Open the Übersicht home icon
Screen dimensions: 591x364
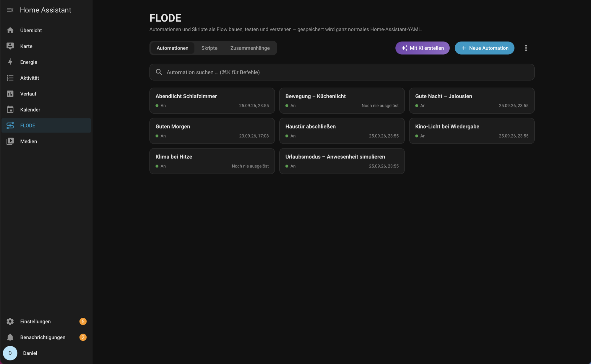tap(10, 30)
